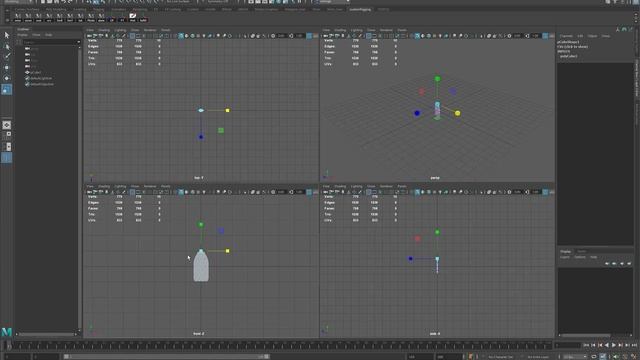
Task: Toggle grid icon in top view toolbar
Action: (x=132, y=36)
